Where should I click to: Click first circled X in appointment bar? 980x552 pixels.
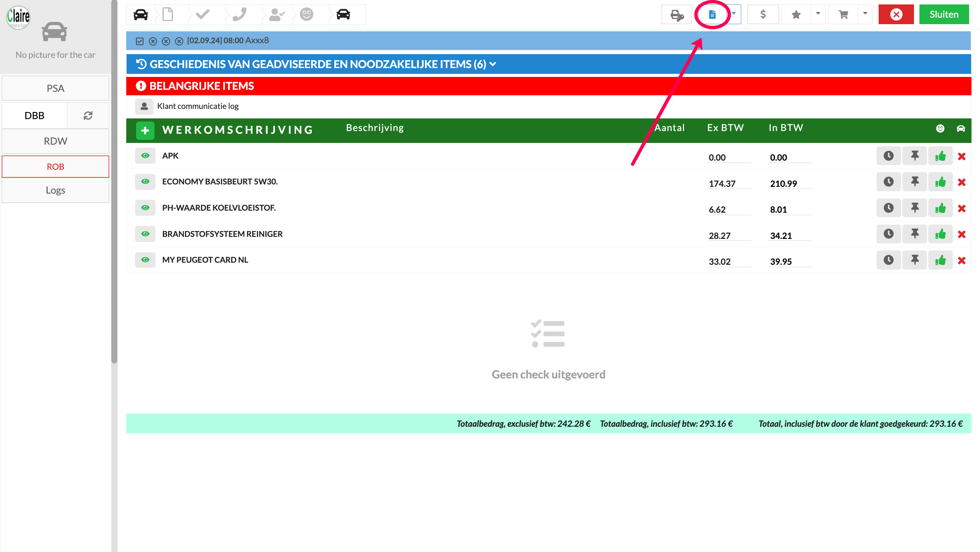pos(153,41)
